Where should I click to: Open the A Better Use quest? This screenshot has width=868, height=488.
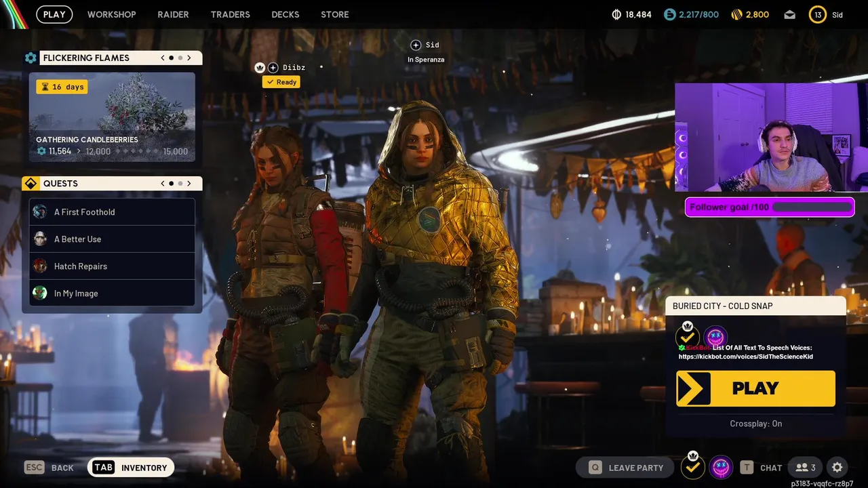pyautogui.click(x=112, y=239)
